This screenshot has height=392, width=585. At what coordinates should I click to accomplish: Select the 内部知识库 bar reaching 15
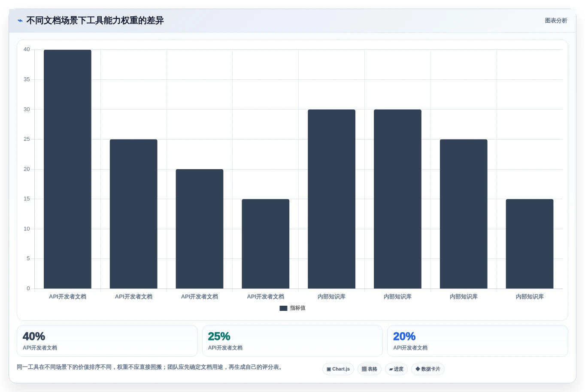click(530, 244)
